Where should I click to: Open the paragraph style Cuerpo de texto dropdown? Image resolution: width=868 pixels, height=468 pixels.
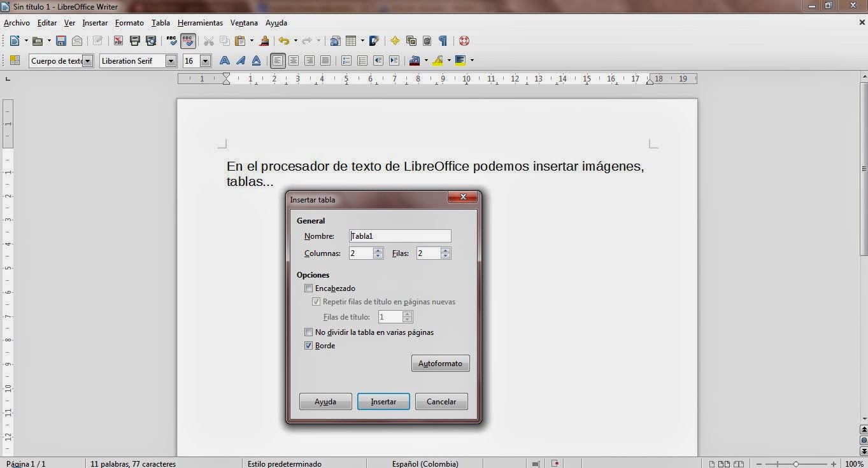coord(88,61)
